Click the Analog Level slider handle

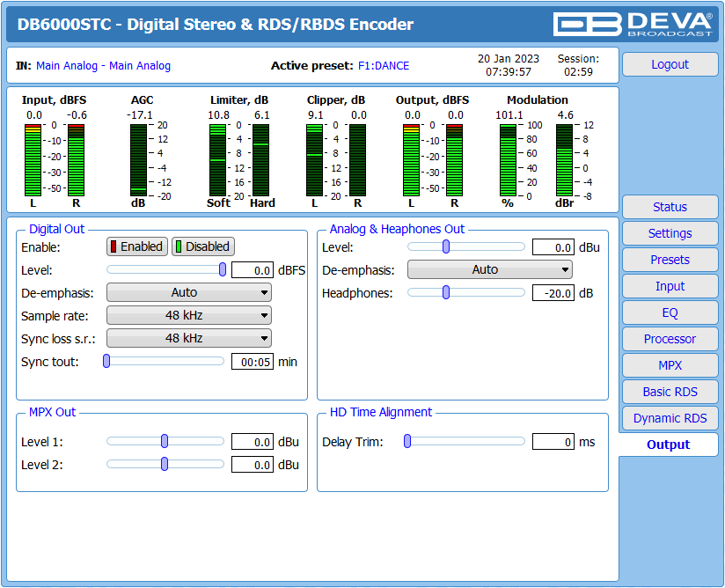[446, 247]
